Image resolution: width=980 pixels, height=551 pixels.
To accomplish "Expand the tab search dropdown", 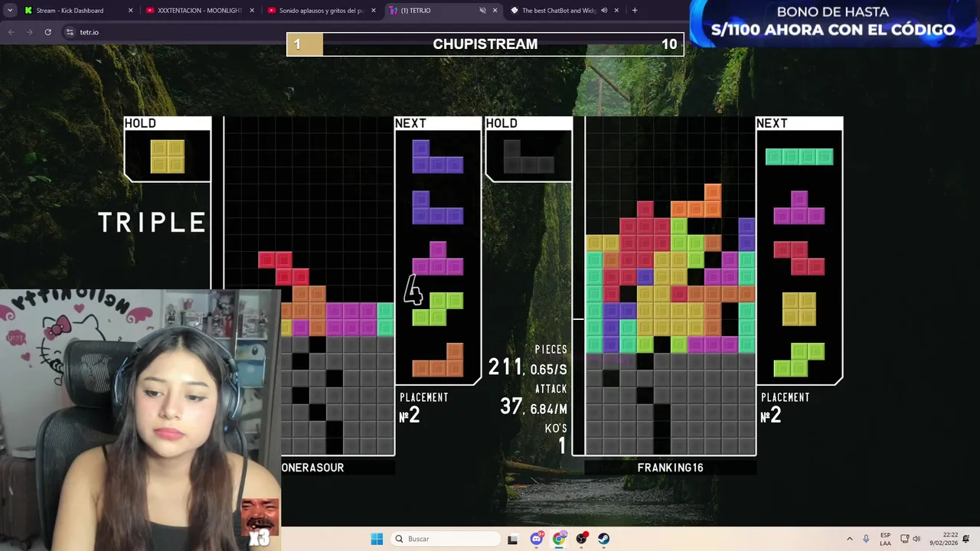I will point(10,11).
